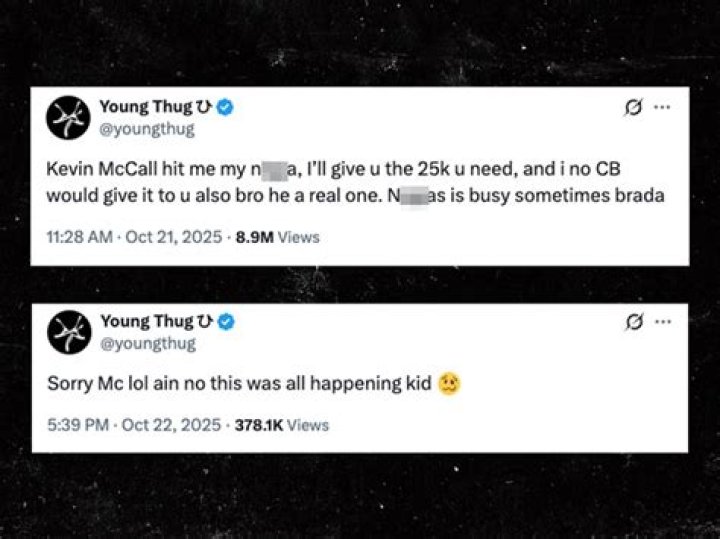The image size is (720, 539).
Task: Expand the three-dot menu on the "Sorry Mc" tweet
Action: (662, 321)
